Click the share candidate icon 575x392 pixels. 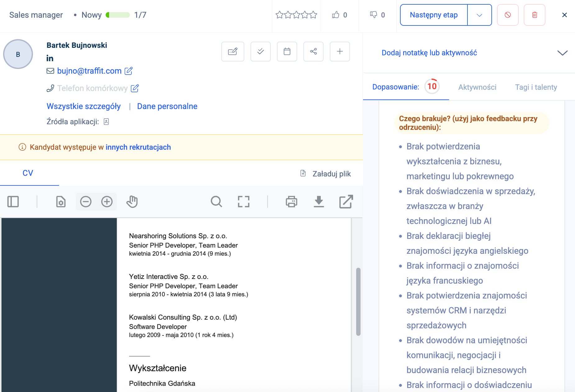[313, 52]
